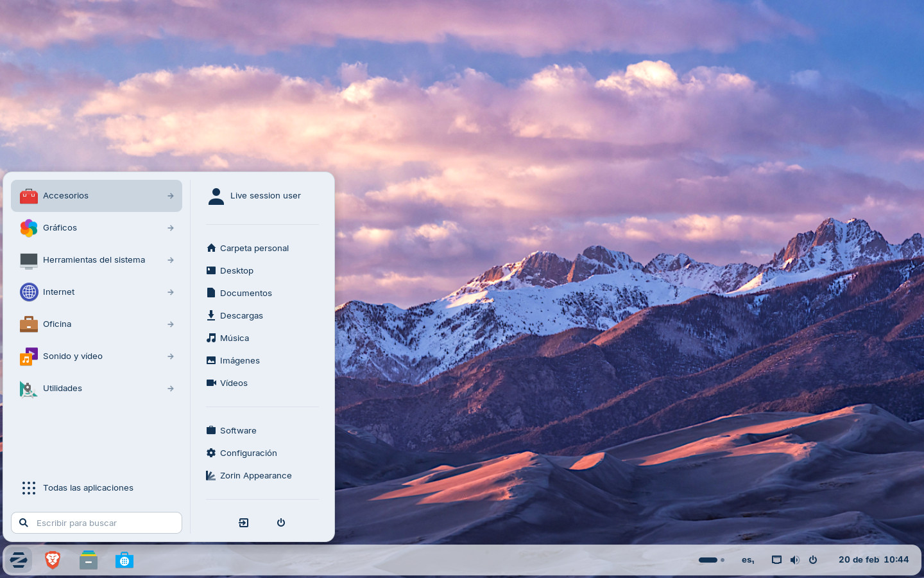Open the volume icon in system tray
Screen dimensions: 924x578
794,560
